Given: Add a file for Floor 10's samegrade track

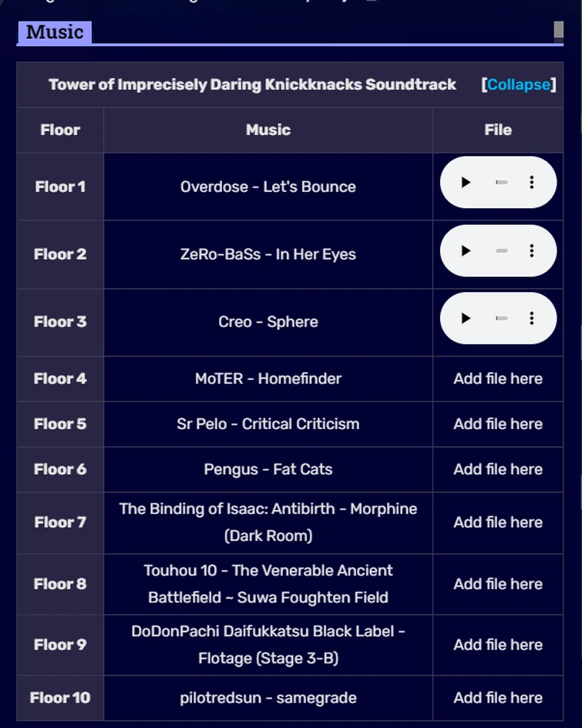Looking at the screenshot, I should pos(497,697).
